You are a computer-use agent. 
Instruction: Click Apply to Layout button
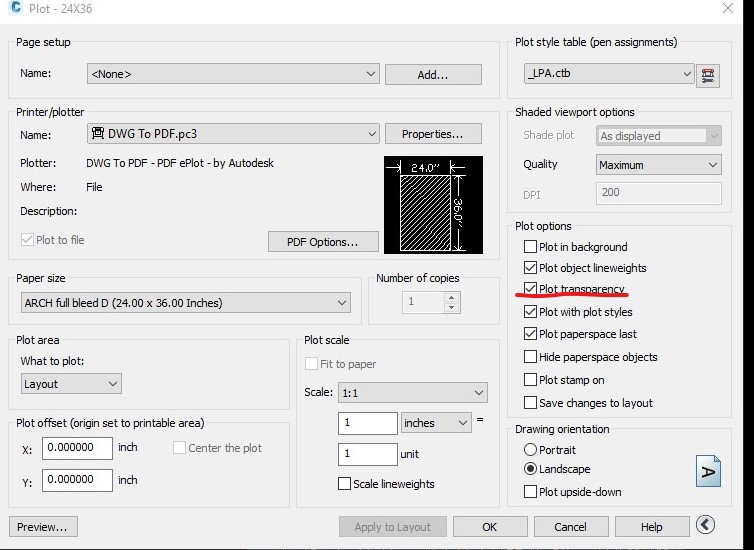tap(393, 527)
